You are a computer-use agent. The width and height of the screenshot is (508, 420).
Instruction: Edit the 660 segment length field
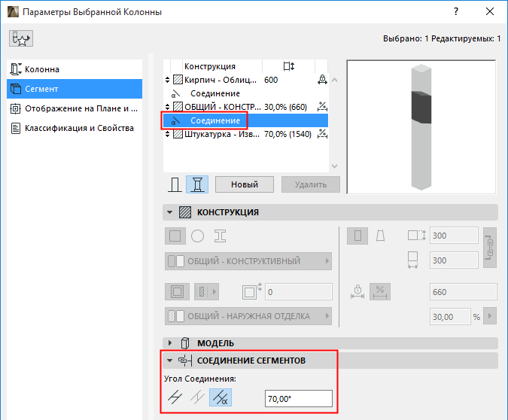(464, 292)
